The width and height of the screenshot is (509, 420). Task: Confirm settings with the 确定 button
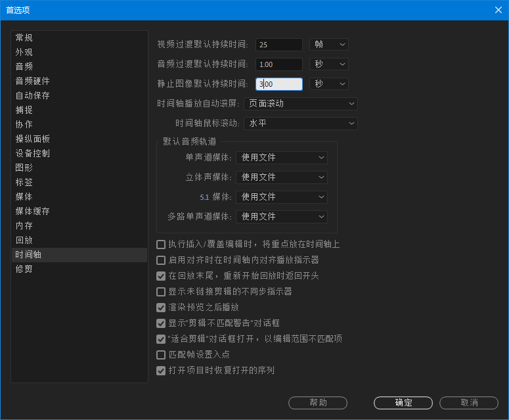pos(403,403)
